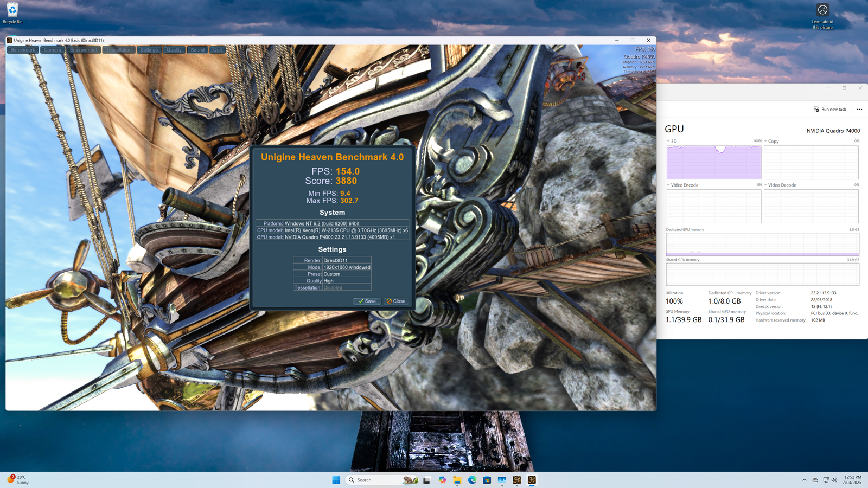Open the Windows Start menu
The image size is (868, 488).
click(x=336, y=480)
